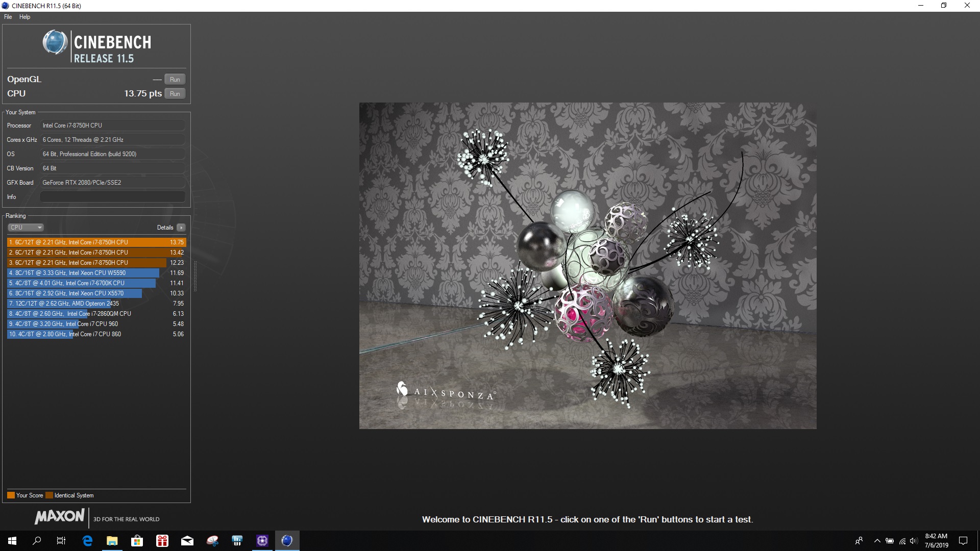Screen dimensions: 980x551
Task: Select the AMD Opteron 2435 ranking row
Action: coord(96,304)
